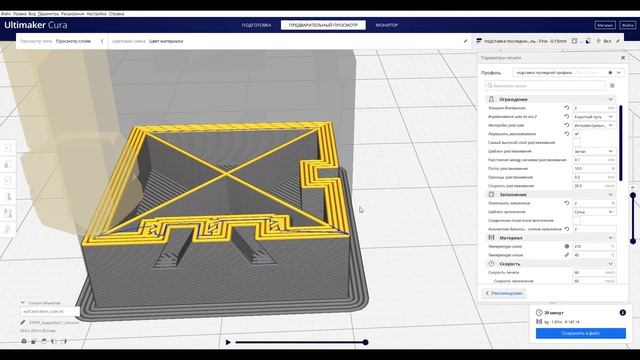This screenshot has height=360, width=640.
Task: Toggle the connect infill polygons checkbox
Action: pyautogui.click(x=577, y=220)
